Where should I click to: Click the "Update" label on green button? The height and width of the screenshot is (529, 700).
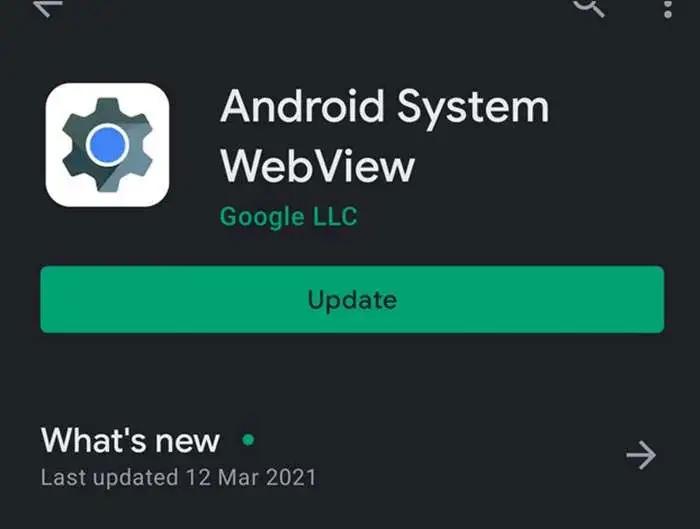tap(352, 300)
